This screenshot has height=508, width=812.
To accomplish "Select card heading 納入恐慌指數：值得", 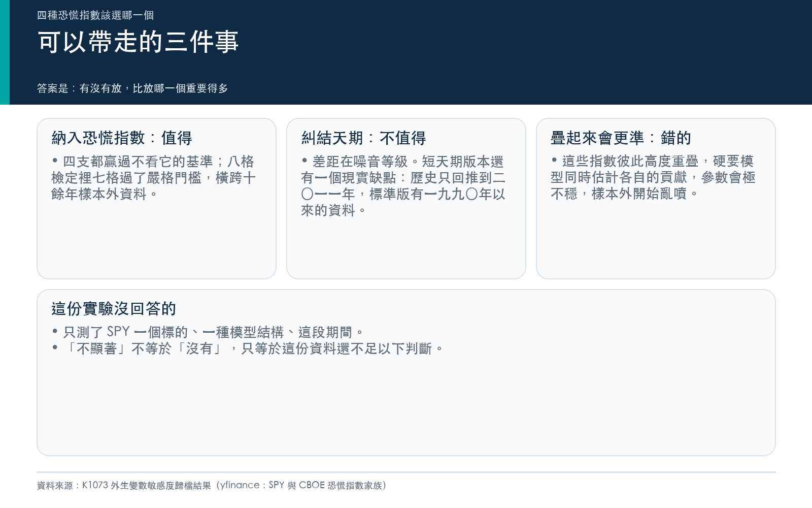I will coord(122,138).
